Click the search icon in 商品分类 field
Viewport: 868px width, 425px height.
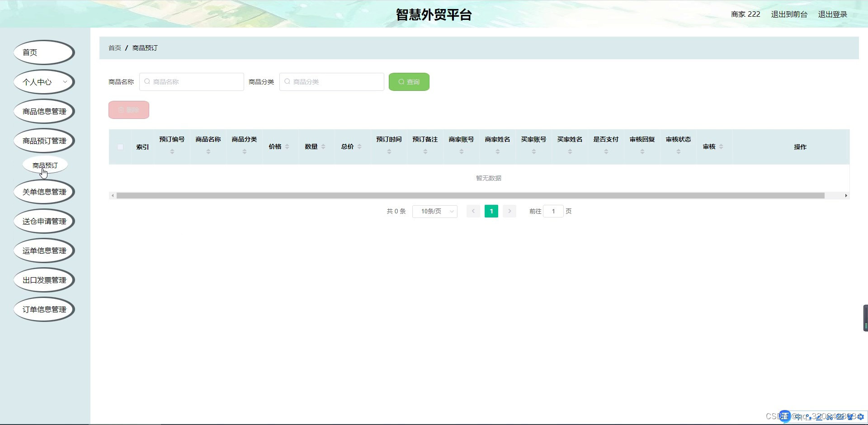click(287, 82)
